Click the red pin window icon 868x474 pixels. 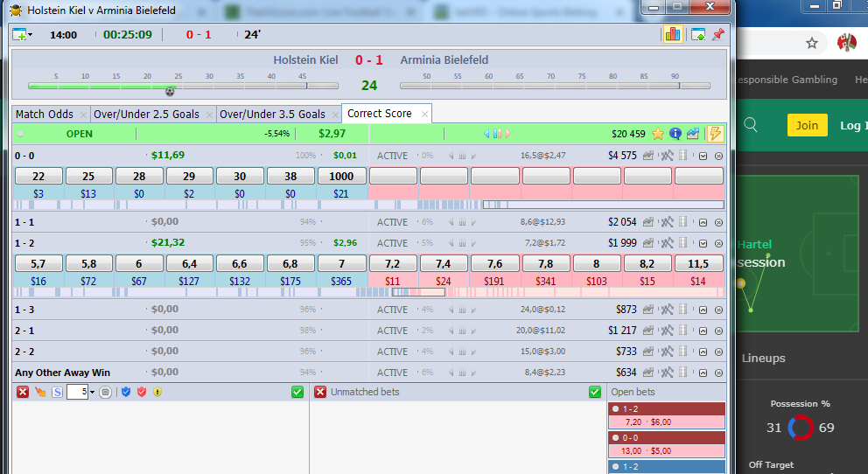718,34
